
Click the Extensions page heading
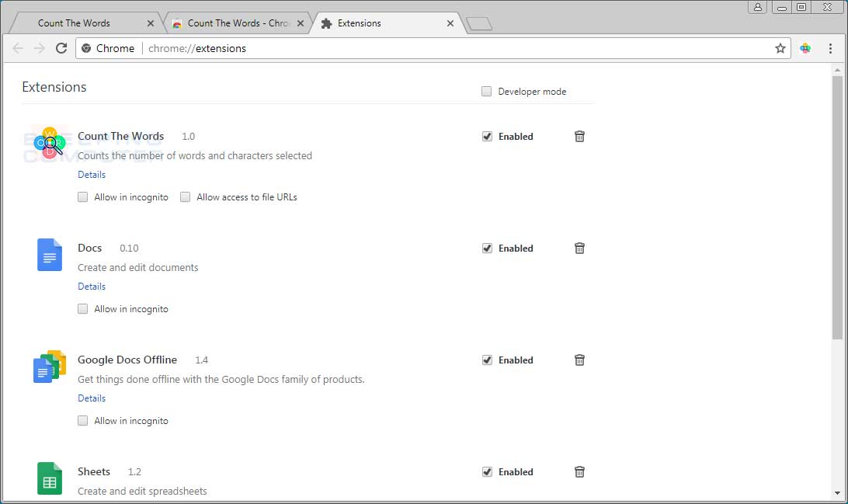pyautogui.click(x=54, y=87)
